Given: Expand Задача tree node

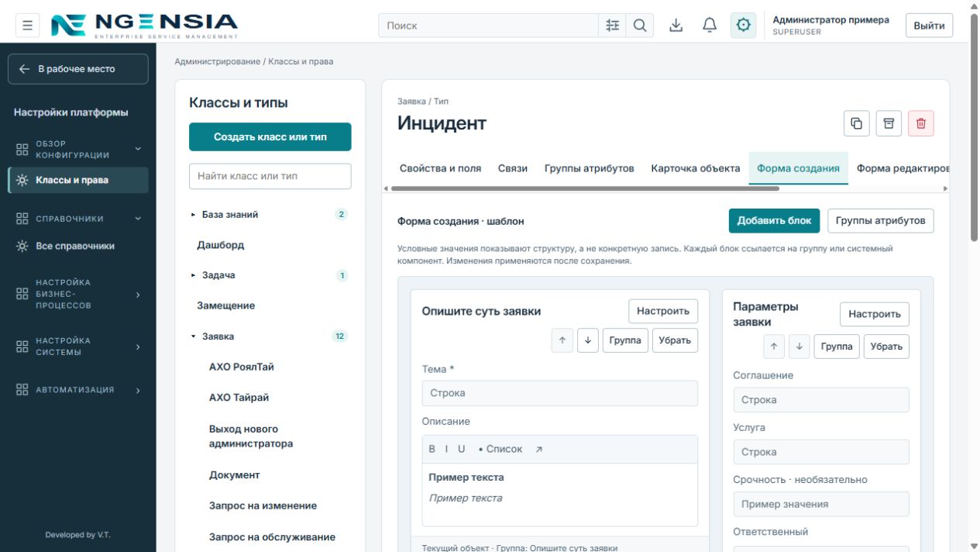Looking at the screenshot, I should point(194,275).
